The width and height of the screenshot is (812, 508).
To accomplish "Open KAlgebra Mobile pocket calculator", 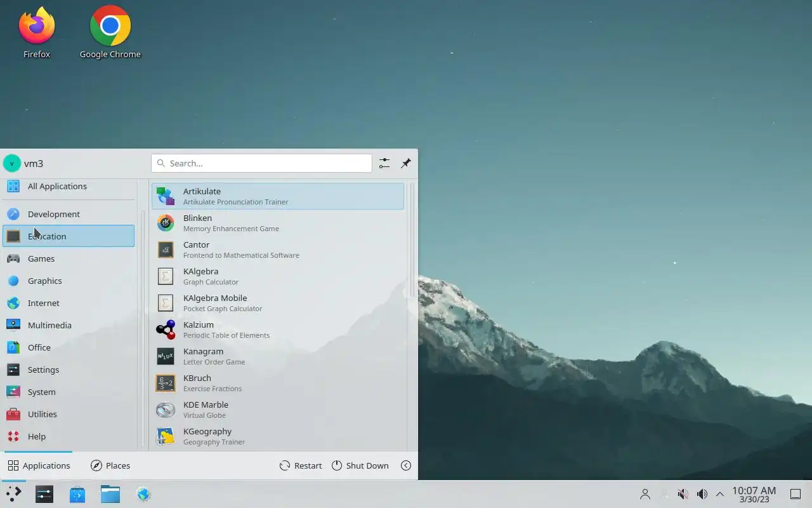I will (x=278, y=303).
